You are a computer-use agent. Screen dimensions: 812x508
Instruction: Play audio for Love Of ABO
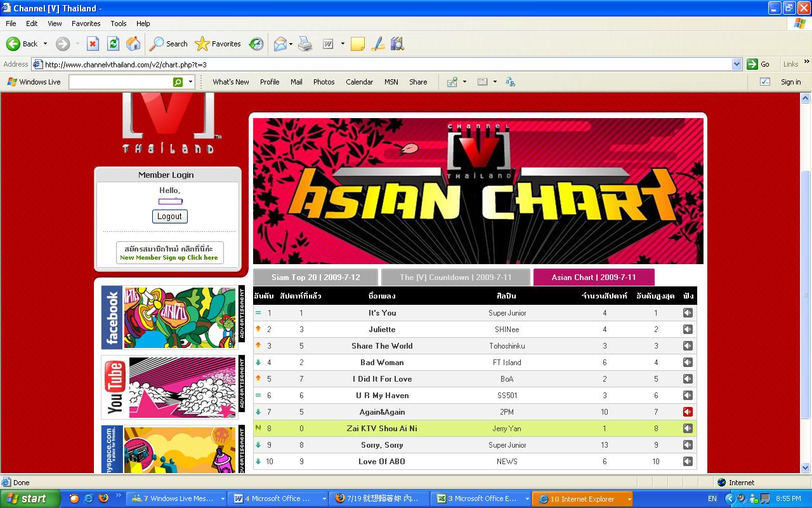point(688,462)
